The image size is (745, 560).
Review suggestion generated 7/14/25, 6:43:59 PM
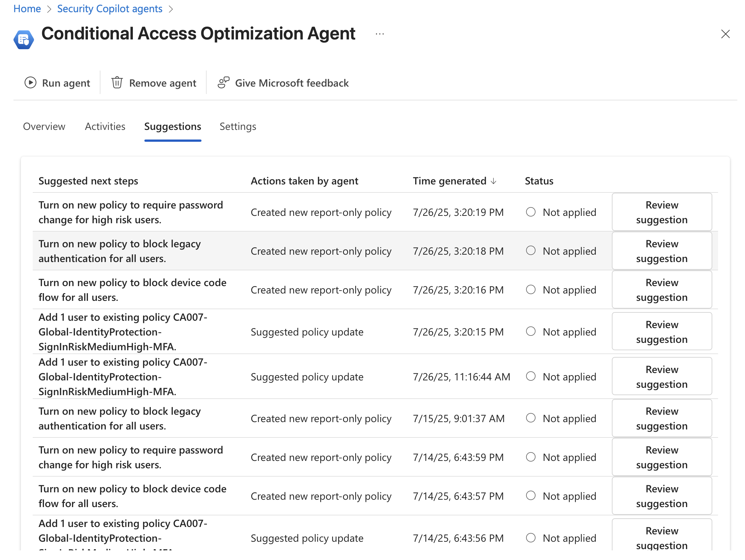coord(662,457)
